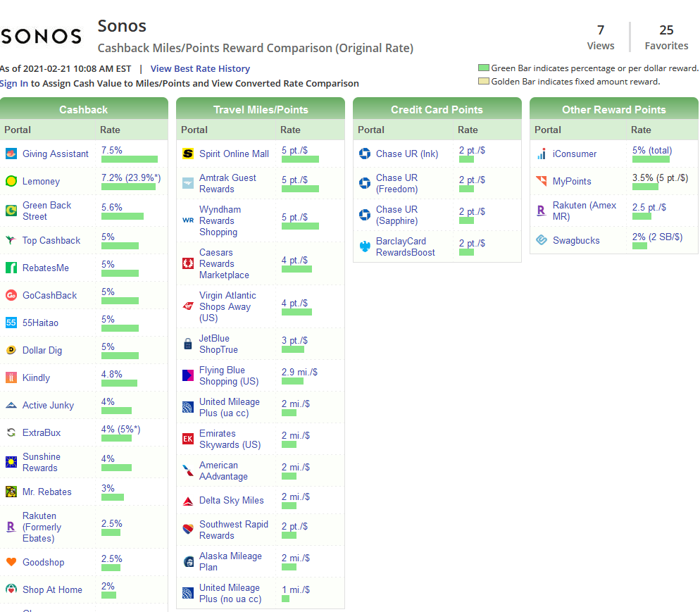Click the Sign In link
Screen dimensions: 700x612
tap(14, 83)
